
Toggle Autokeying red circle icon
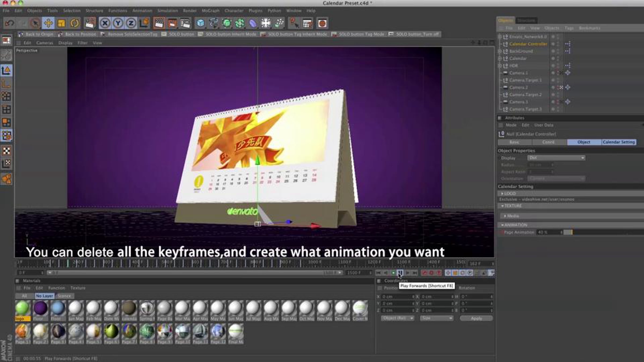tap(431, 273)
